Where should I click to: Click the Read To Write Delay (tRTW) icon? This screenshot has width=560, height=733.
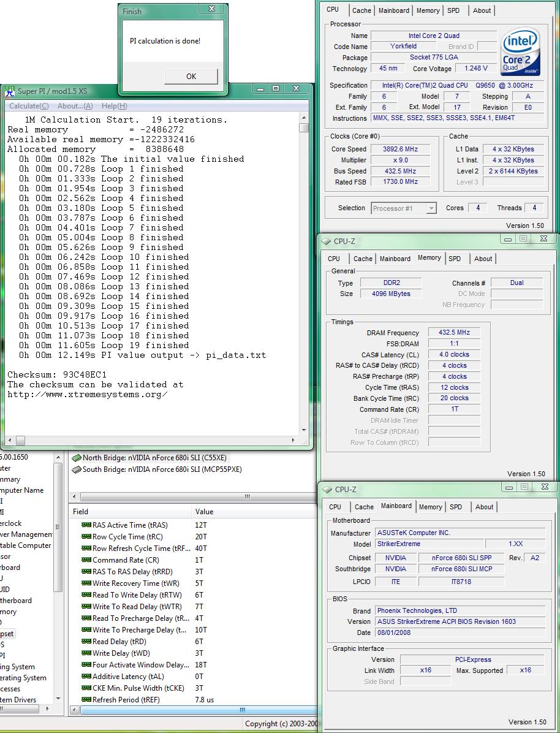pos(86,595)
